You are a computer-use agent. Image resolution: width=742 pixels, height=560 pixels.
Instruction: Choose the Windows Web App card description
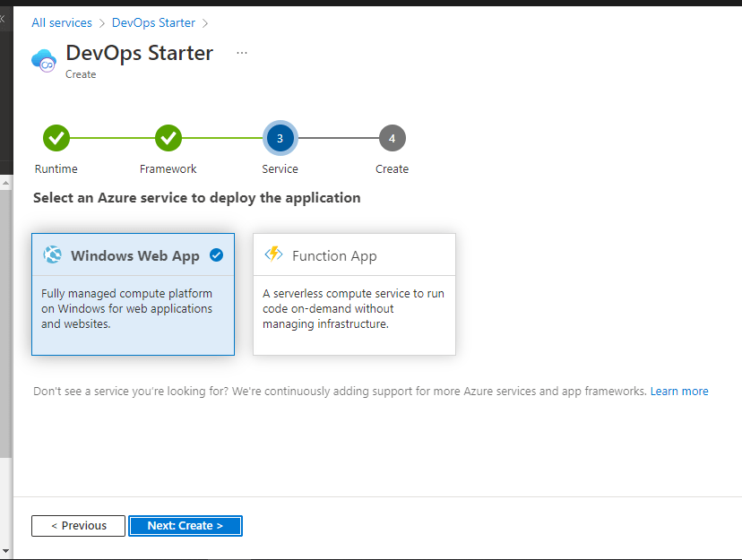coord(126,308)
